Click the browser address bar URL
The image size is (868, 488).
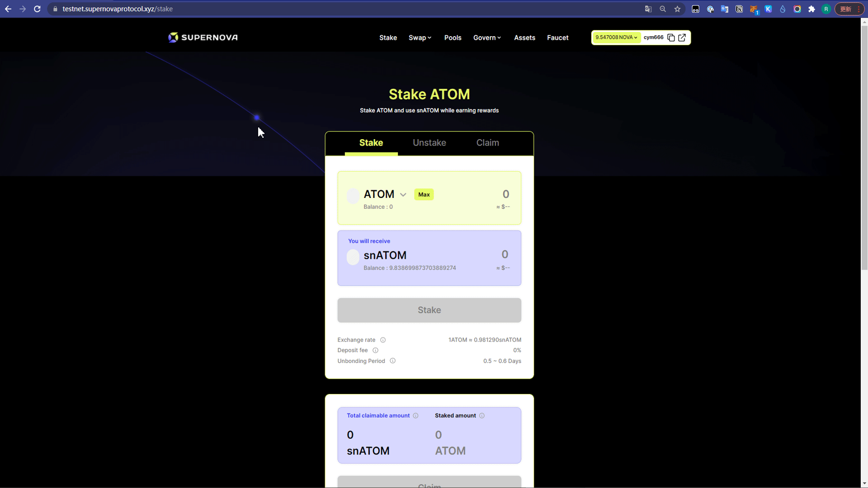click(118, 9)
